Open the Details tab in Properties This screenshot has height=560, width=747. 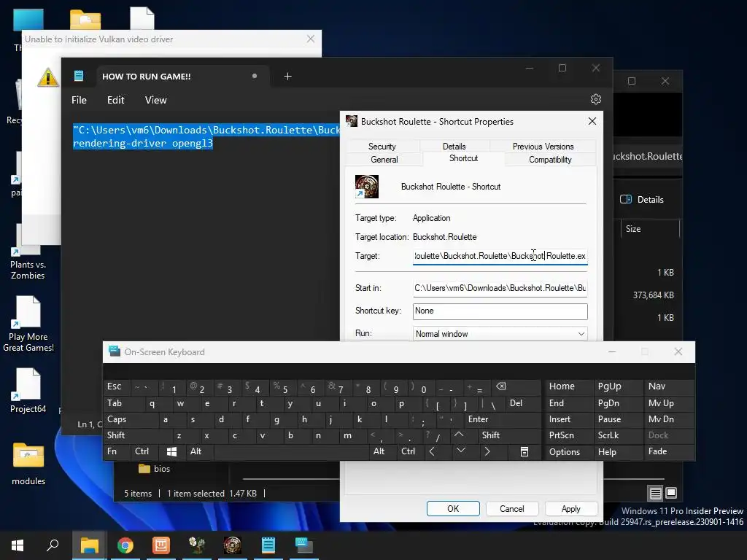[x=454, y=146]
